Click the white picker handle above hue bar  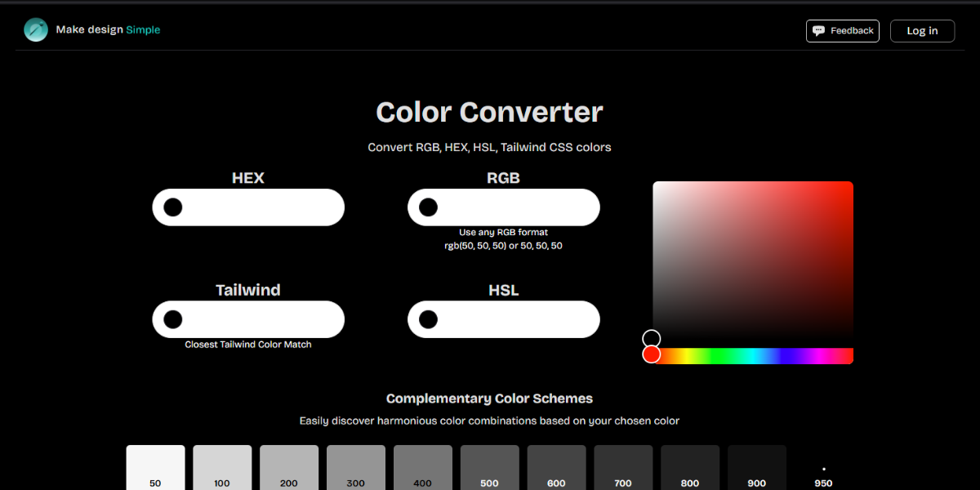[x=652, y=337]
